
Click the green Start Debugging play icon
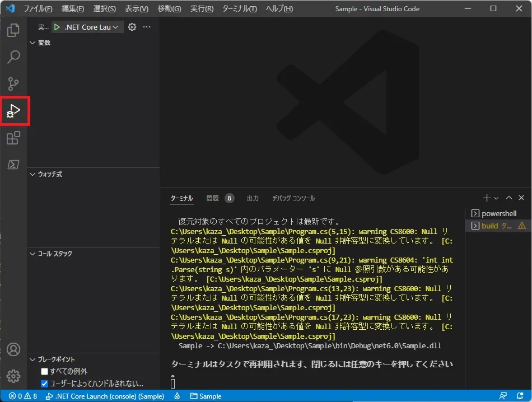coord(57,27)
